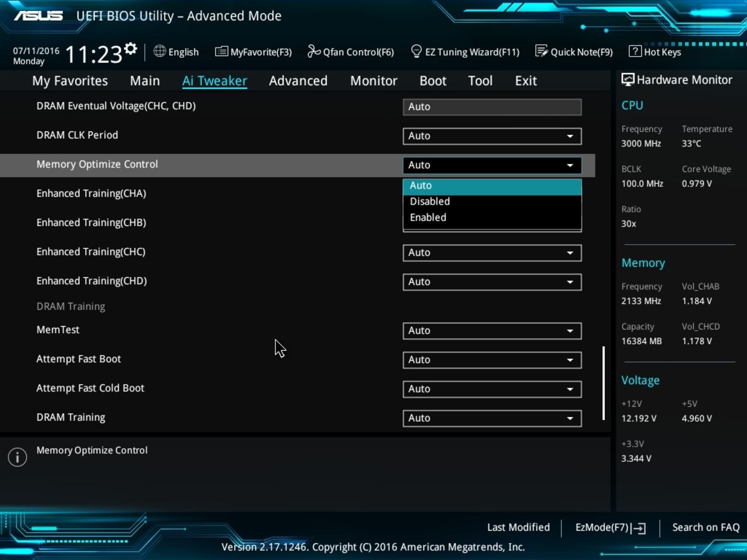
Task: Choose Auto in the open dropdown list
Action: click(x=492, y=186)
